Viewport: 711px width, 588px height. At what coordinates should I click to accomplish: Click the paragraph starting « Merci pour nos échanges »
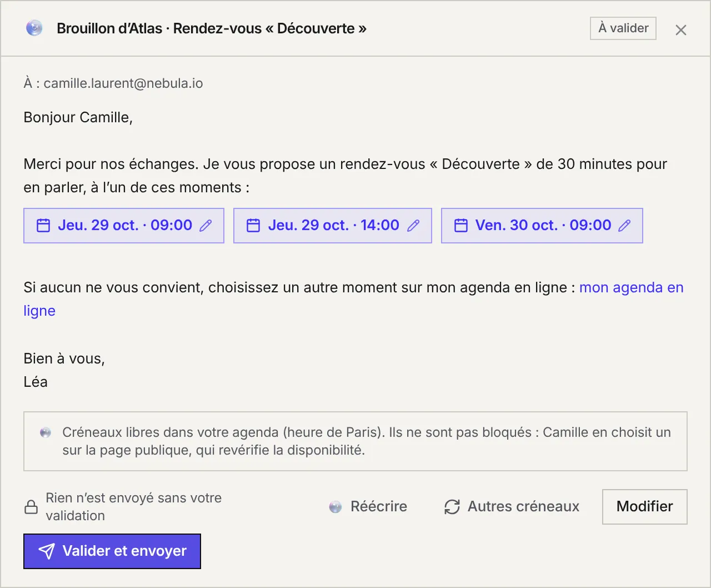tap(346, 176)
